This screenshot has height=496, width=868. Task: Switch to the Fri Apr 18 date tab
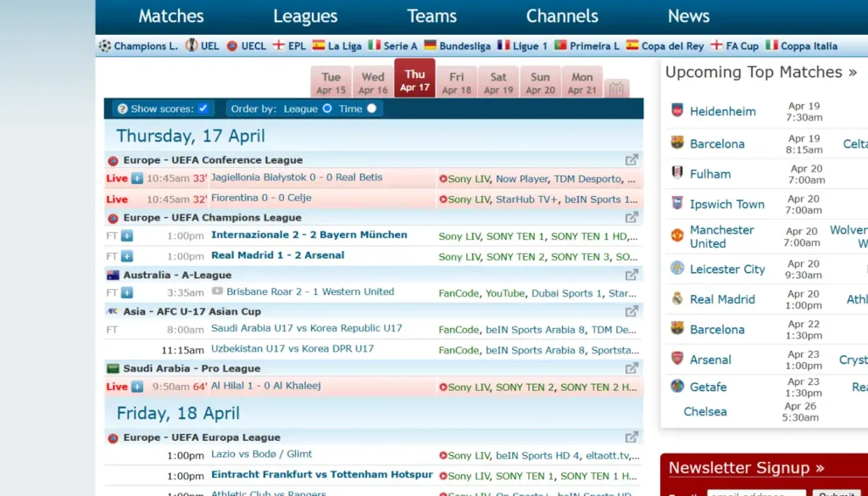457,82
